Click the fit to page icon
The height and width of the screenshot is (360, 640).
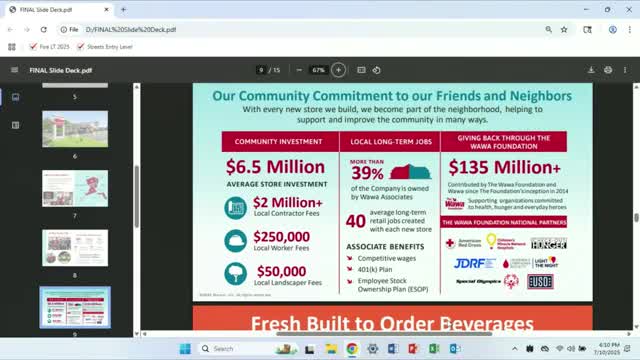tap(361, 70)
